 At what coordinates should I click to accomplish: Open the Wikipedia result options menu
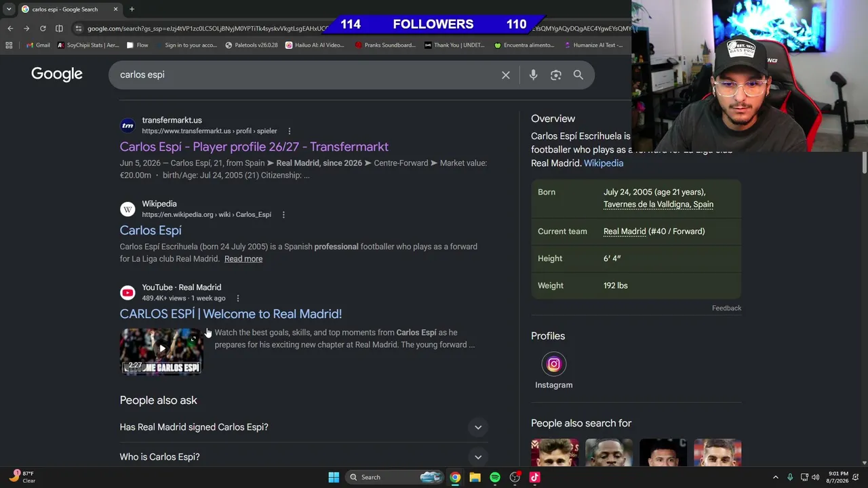click(283, 215)
